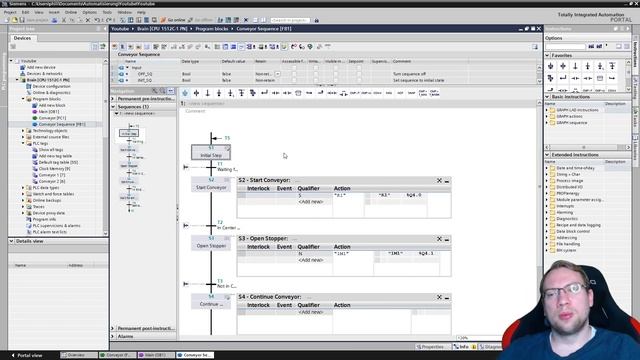Click <Add new> in S4 - Continue Conveyor table

click(x=311, y=312)
